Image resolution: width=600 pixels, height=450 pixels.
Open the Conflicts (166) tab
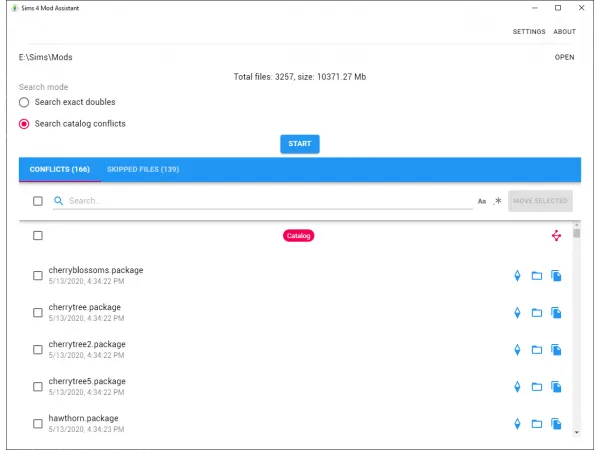pyautogui.click(x=60, y=169)
